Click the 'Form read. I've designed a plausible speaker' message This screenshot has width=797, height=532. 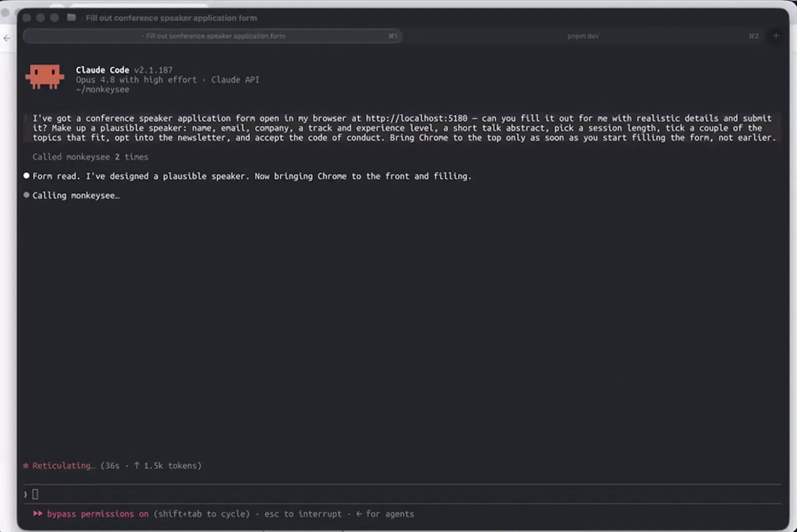252,176
